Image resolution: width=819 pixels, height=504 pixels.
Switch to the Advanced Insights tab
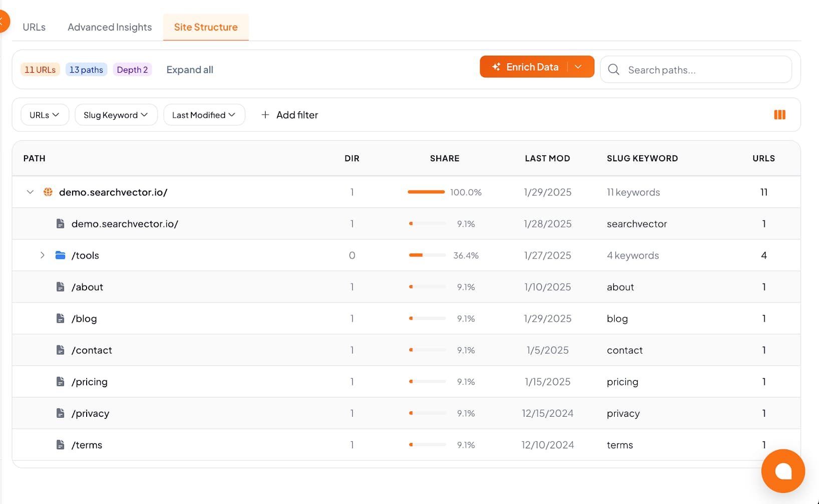pyautogui.click(x=110, y=27)
